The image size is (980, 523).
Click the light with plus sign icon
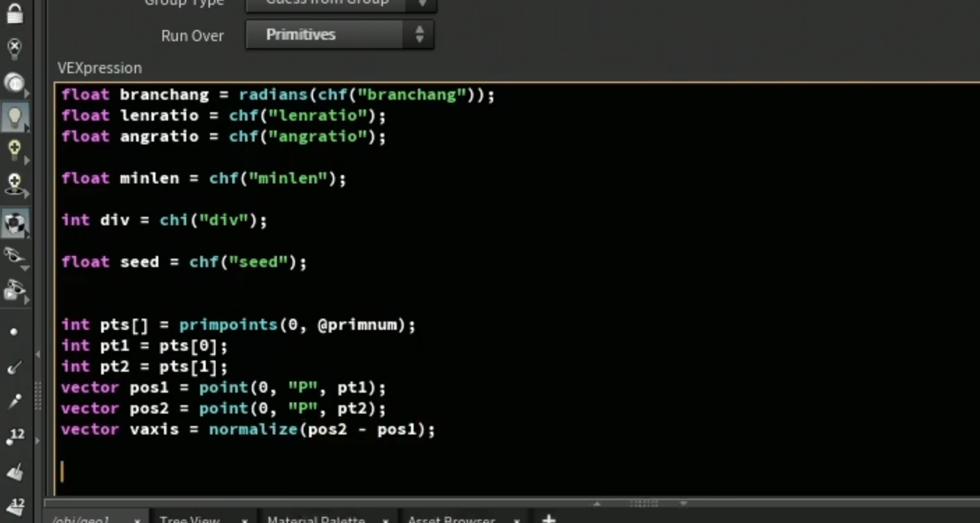point(15,185)
